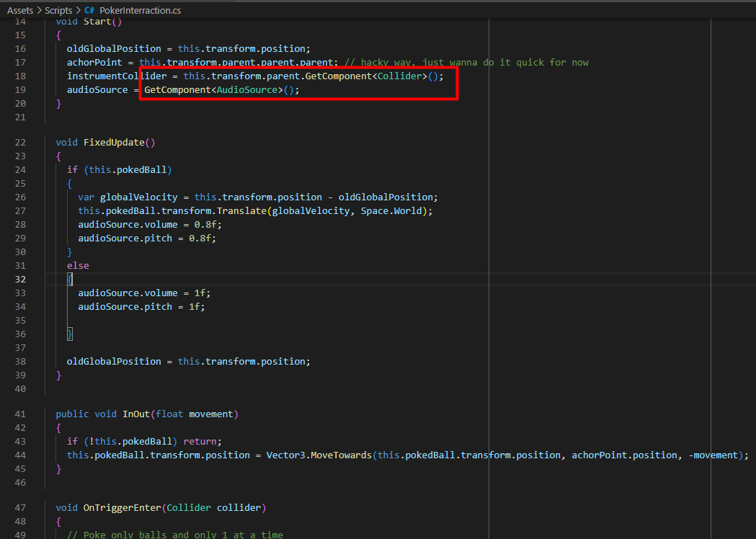Click line number 41 in the gutter
The width and height of the screenshot is (756, 539).
coord(20,414)
